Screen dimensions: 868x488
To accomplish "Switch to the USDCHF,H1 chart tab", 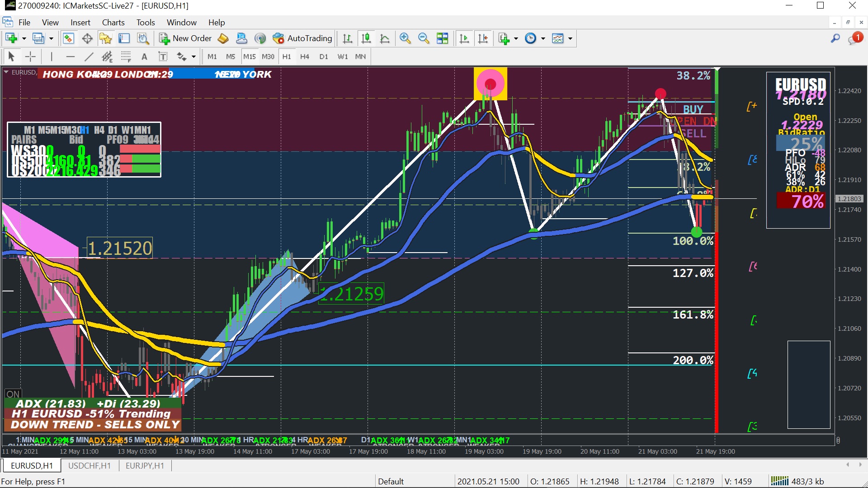I will [90, 465].
